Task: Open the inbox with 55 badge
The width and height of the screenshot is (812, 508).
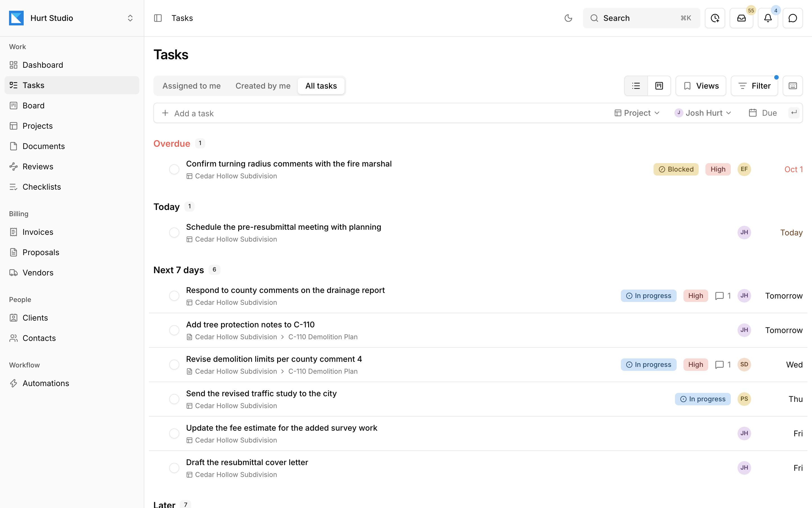Action: click(741, 18)
